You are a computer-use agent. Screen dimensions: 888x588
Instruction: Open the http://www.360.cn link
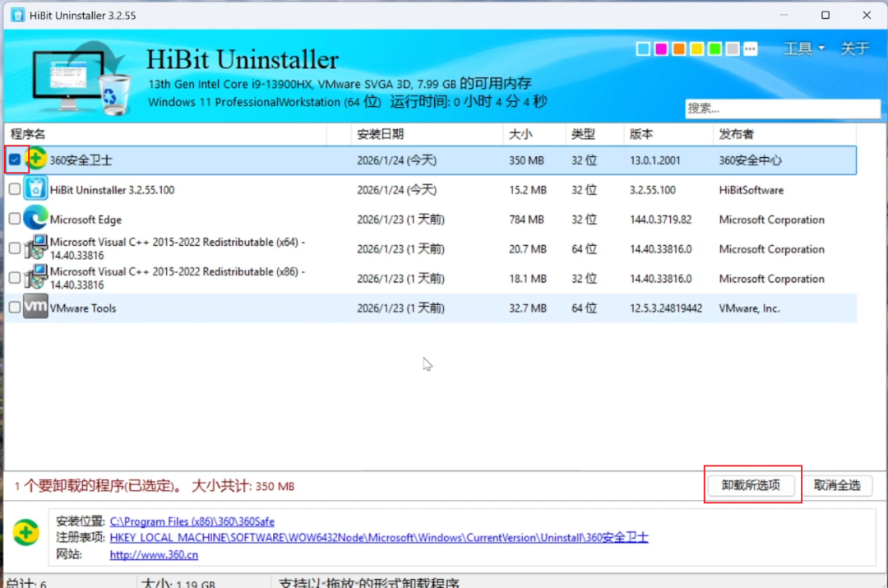[154, 554]
